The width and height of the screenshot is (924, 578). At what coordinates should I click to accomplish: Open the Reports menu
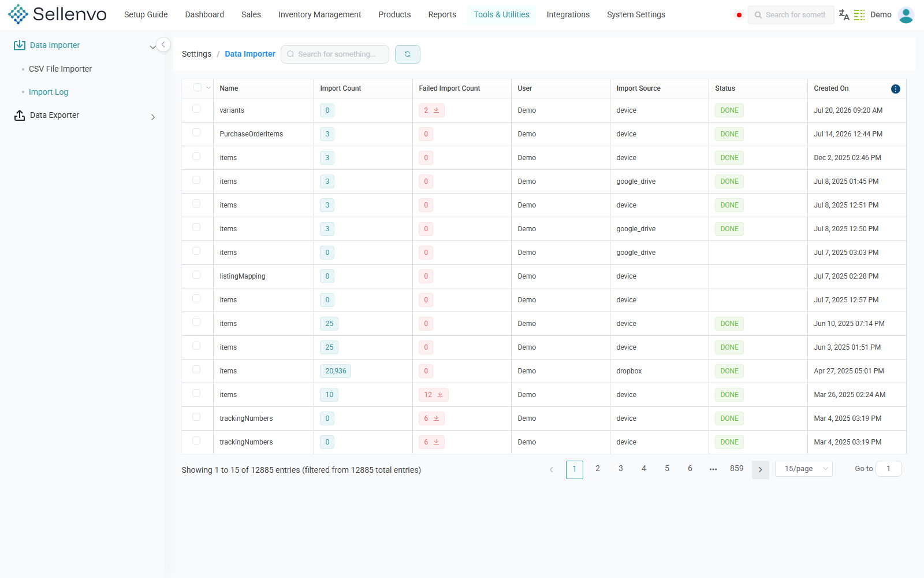[442, 14]
